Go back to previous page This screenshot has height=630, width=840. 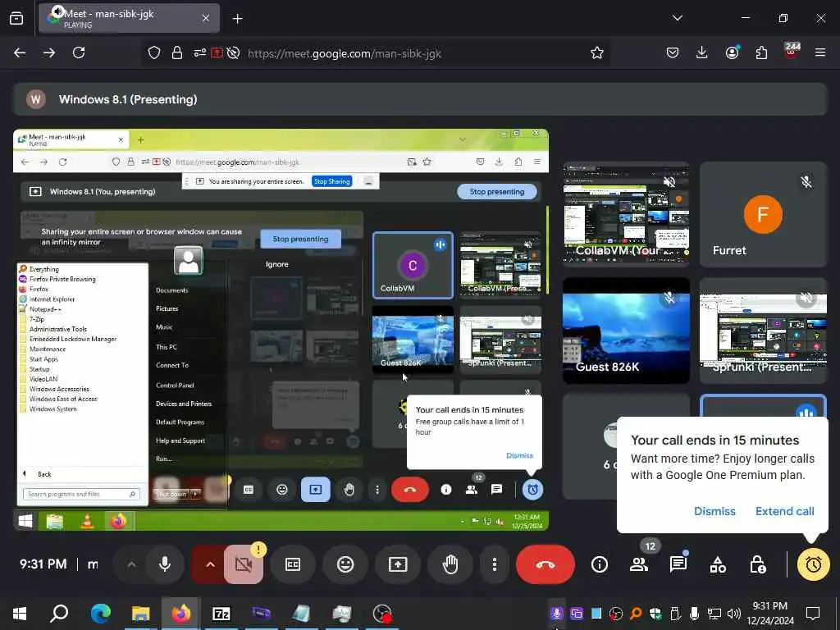pos(20,52)
